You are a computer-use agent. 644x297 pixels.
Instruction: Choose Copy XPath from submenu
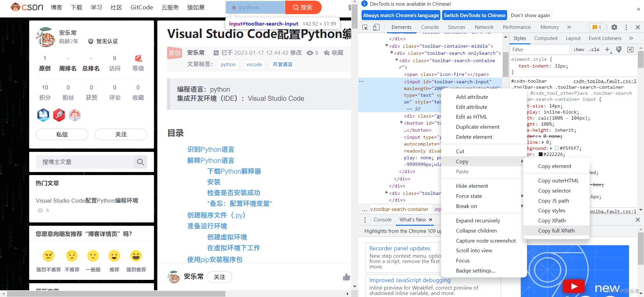coord(552,220)
